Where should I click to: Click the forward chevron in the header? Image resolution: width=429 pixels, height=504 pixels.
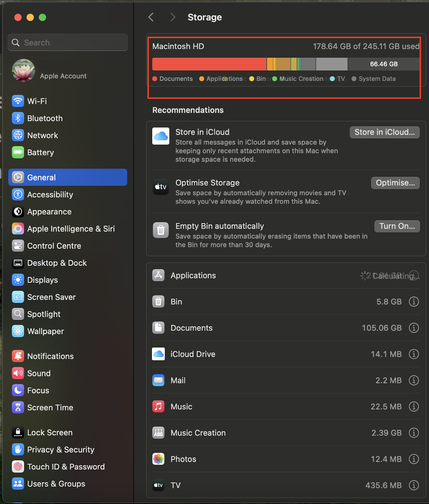(172, 17)
